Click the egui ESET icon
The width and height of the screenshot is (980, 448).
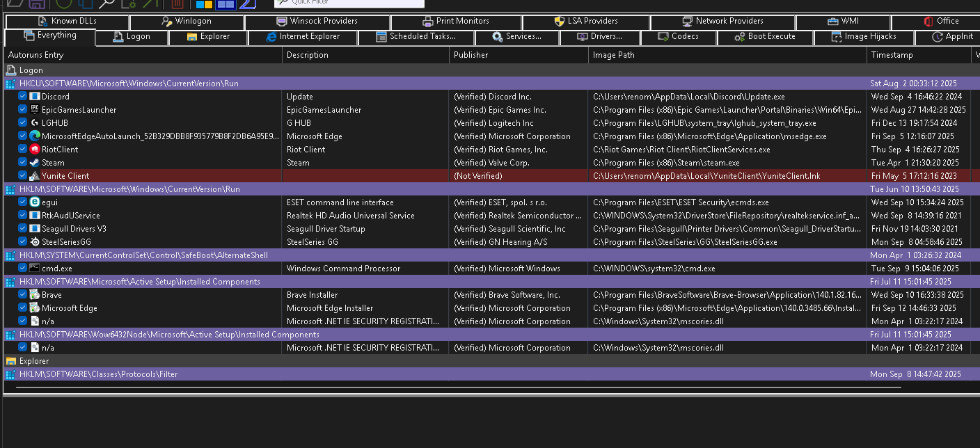point(35,202)
